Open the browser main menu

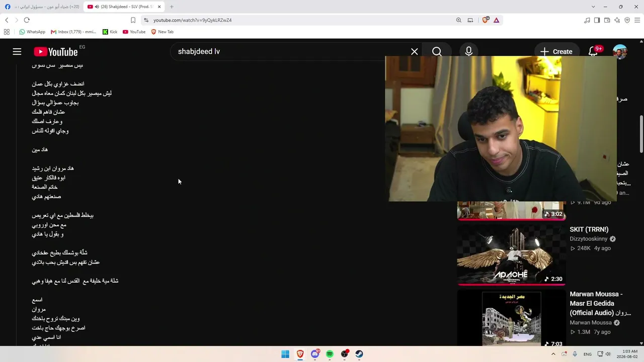[x=637, y=20]
